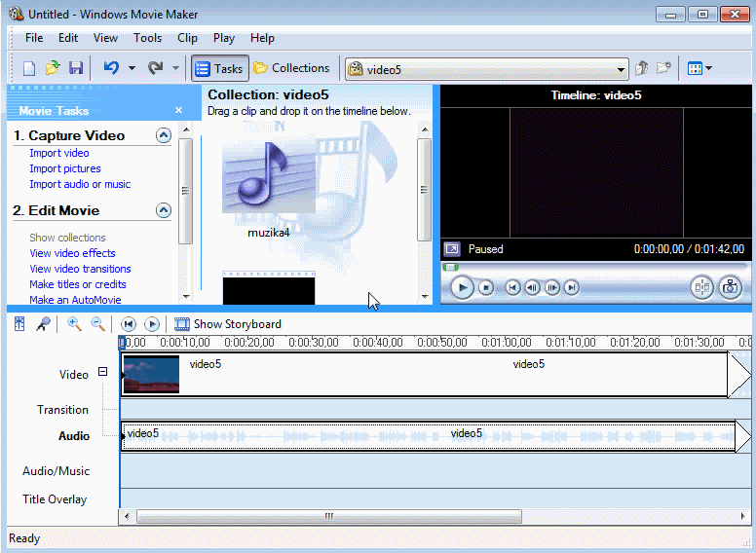756x553 pixels.
Task: Split the clip at current frame
Action: [x=702, y=288]
